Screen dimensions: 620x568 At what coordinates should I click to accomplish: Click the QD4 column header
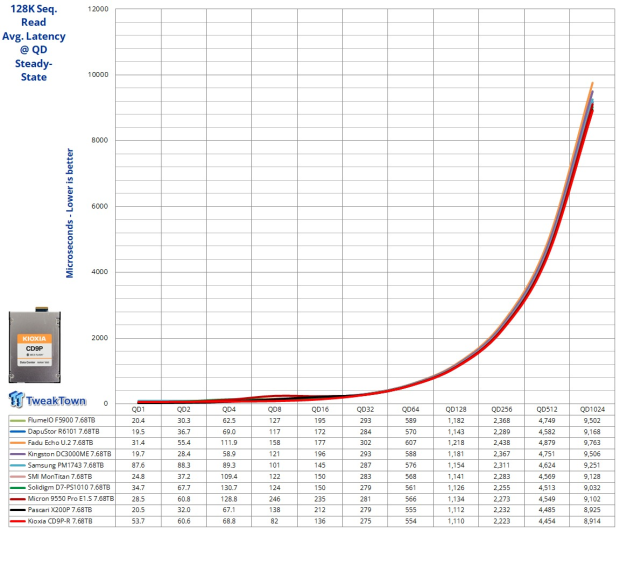pos(229,409)
